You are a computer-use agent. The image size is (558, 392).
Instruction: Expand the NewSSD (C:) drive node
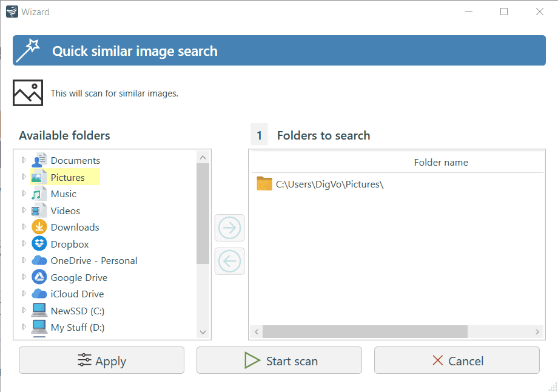[x=24, y=311]
